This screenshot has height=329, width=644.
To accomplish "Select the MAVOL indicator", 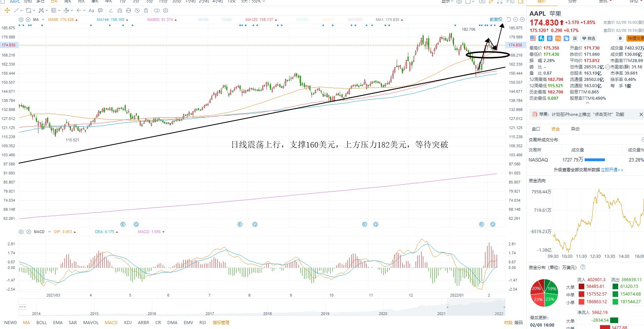I will pyautogui.click(x=91, y=323).
